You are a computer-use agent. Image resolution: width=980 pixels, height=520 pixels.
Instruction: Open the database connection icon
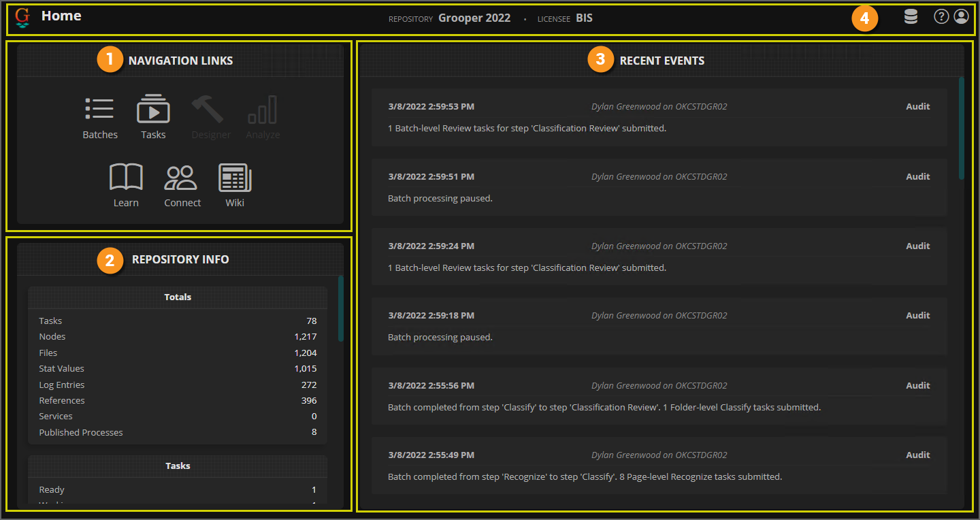coord(911,16)
